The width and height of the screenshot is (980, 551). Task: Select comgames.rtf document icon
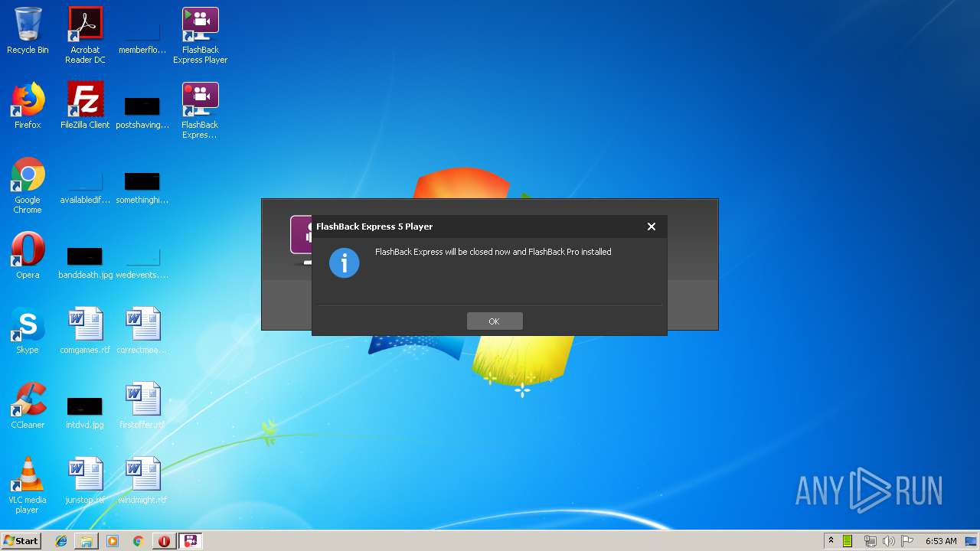85,331
